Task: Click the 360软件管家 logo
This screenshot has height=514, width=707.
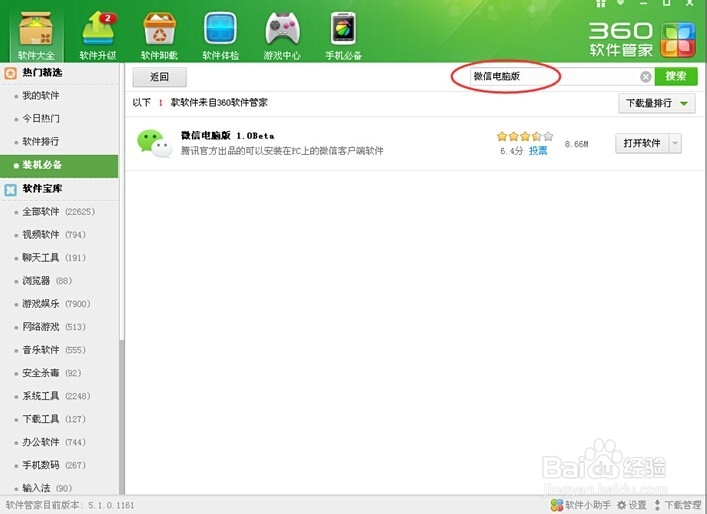Action: pyautogui.click(x=642, y=40)
